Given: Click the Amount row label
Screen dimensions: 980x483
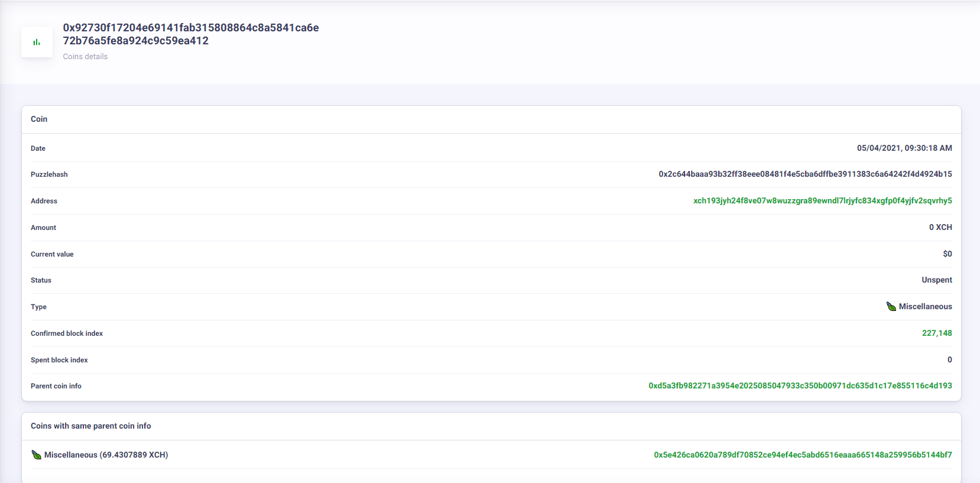Looking at the screenshot, I should click(x=43, y=228).
